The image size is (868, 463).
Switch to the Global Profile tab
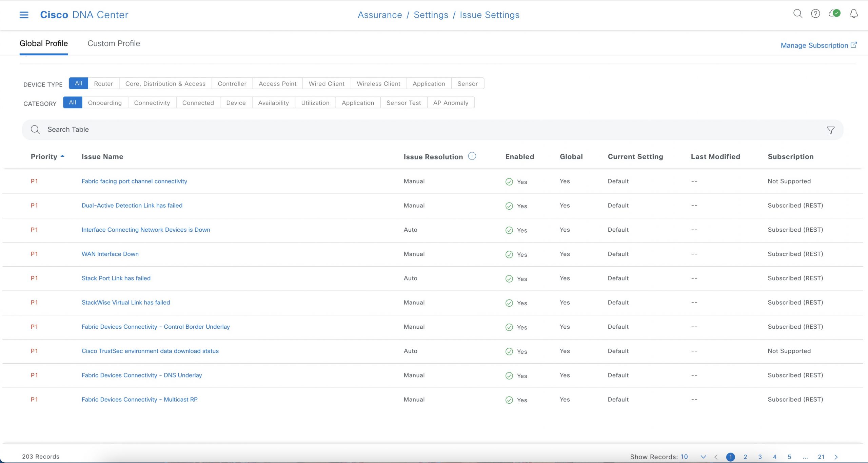[x=44, y=43]
